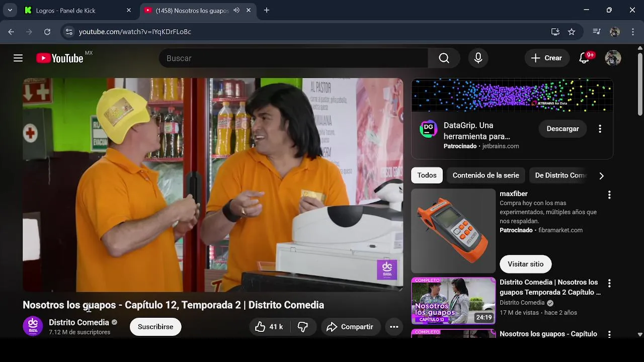Go to the YouTube home logo
The width and height of the screenshot is (644, 362).
(x=60, y=58)
